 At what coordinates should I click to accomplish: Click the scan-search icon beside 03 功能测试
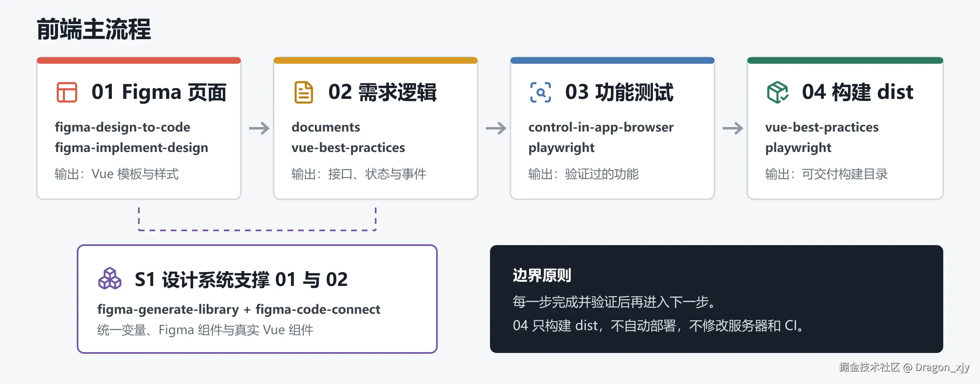coord(541,92)
